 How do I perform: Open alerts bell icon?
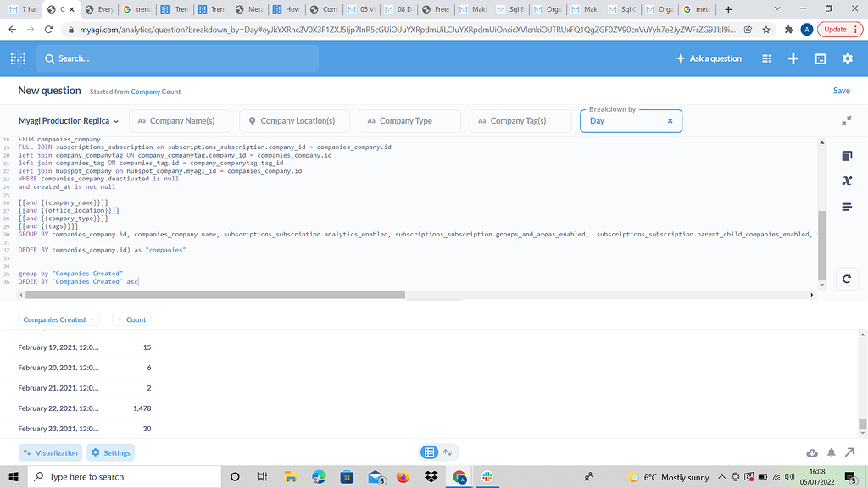(x=832, y=452)
